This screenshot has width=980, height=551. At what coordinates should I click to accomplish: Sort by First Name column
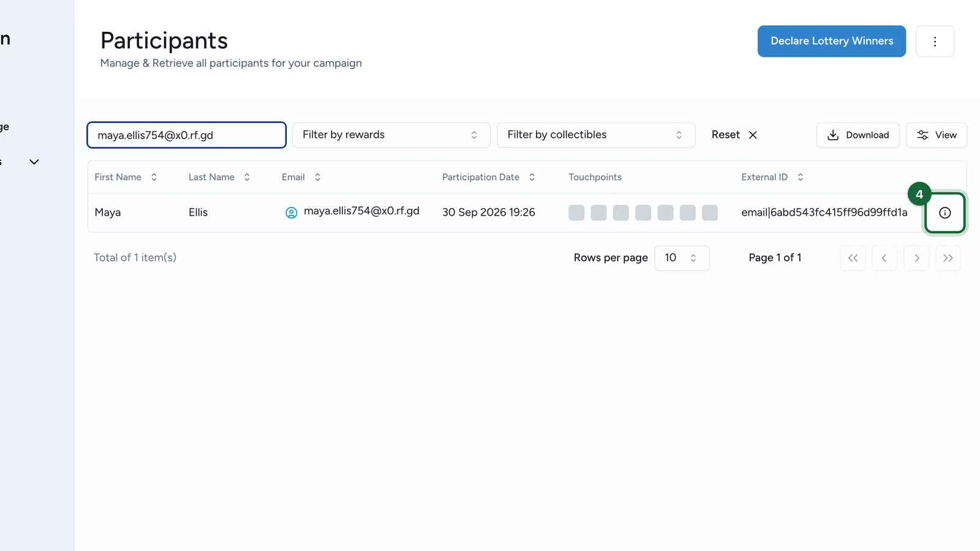126,177
